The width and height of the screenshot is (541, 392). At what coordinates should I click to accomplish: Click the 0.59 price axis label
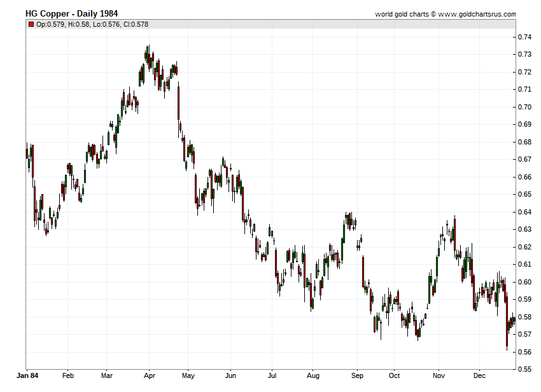click(525, 299)
